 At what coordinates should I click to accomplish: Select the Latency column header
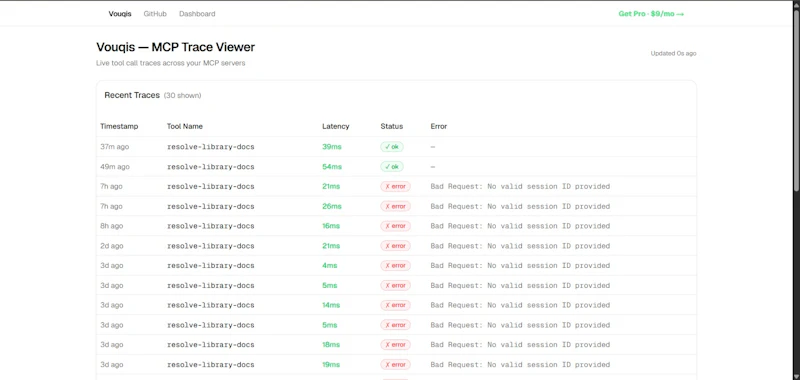pos(336,126)
